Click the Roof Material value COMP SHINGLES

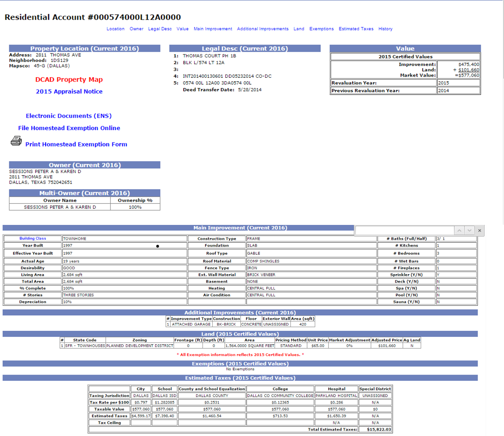tap(263, 261)
